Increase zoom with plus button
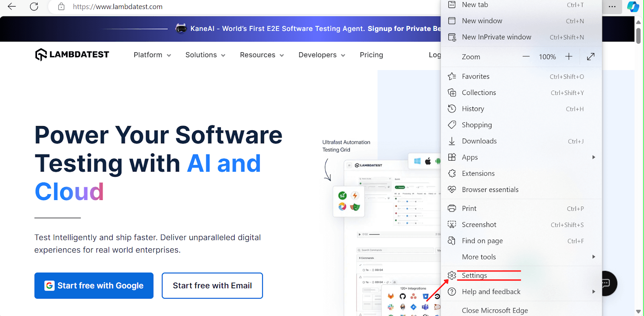Image resolution: width=644 pixels, height=316 pixels. tap(568, 57)
